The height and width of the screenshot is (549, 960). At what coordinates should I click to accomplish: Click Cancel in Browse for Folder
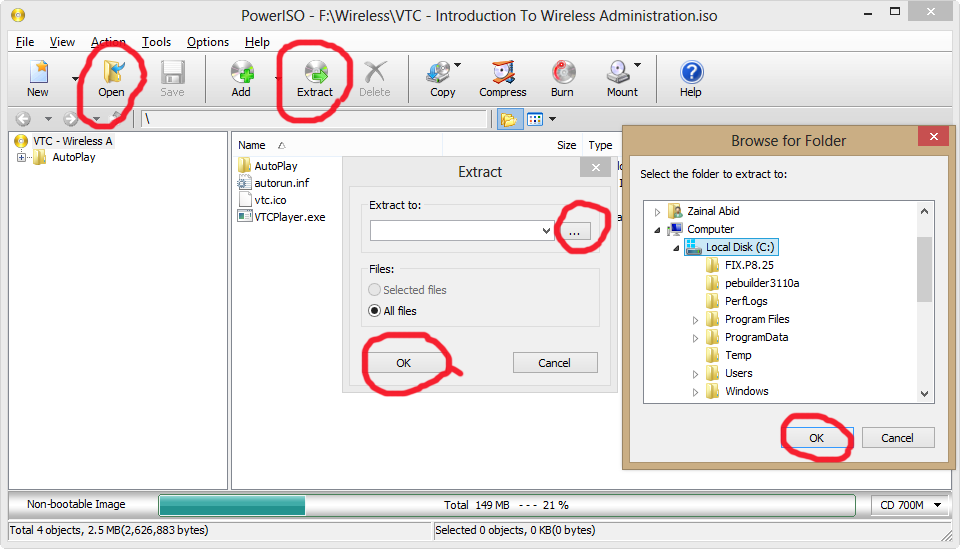click(898, 438)
